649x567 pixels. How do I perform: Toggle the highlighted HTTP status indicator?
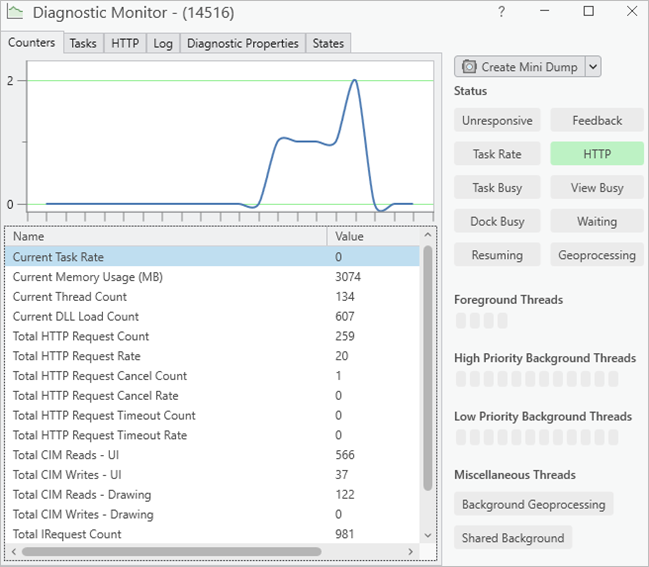pyautogui.click(x=597, y=154)
